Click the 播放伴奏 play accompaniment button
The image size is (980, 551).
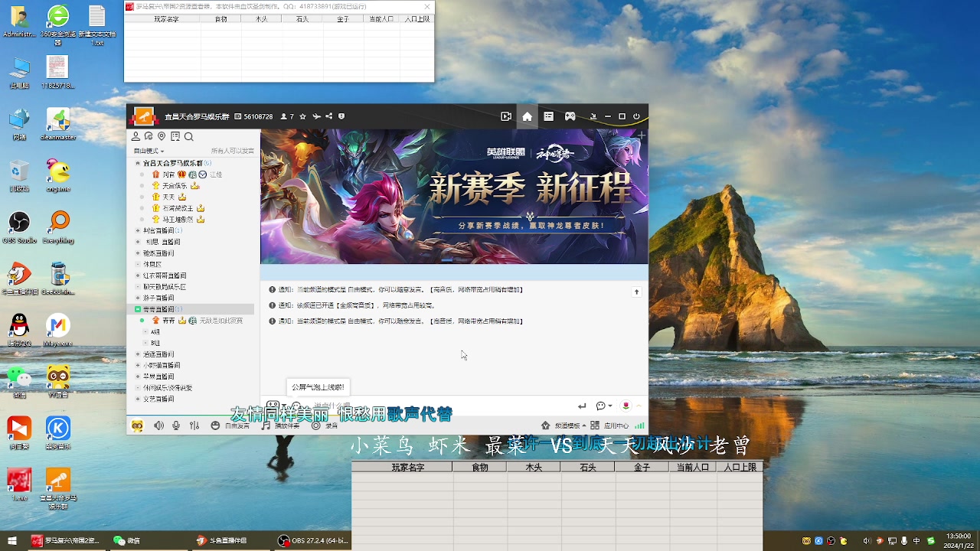point(280,425)
